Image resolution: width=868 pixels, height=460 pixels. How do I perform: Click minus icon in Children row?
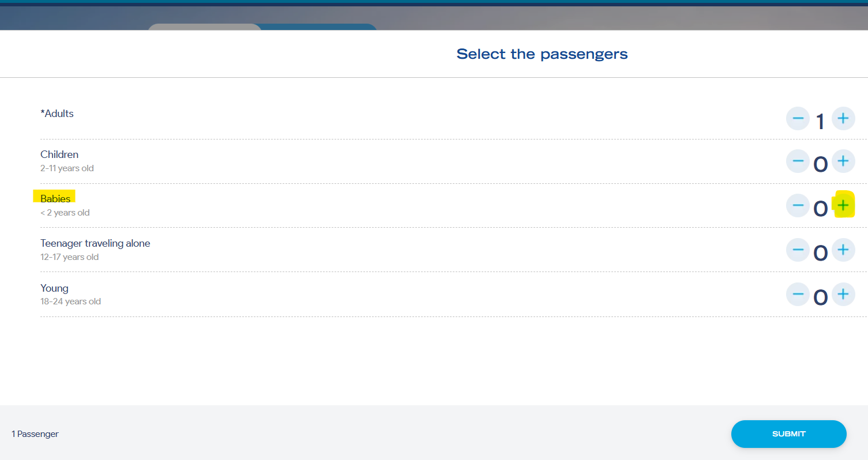pyautogui.click(x=798, y=160)
